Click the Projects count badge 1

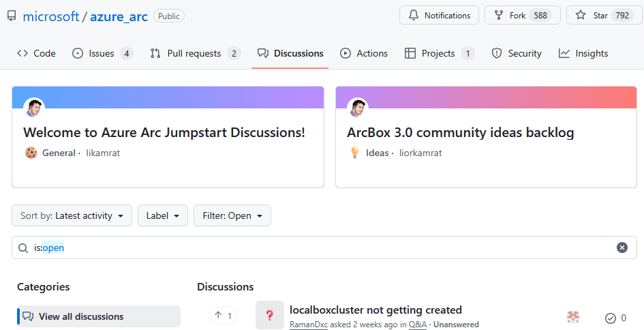pos(467,53)
